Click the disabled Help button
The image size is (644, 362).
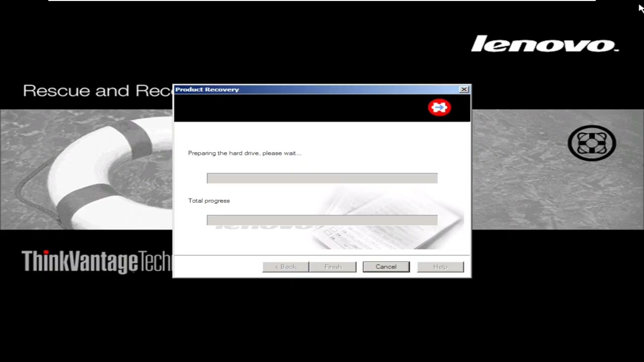click(x=440, y=266)
